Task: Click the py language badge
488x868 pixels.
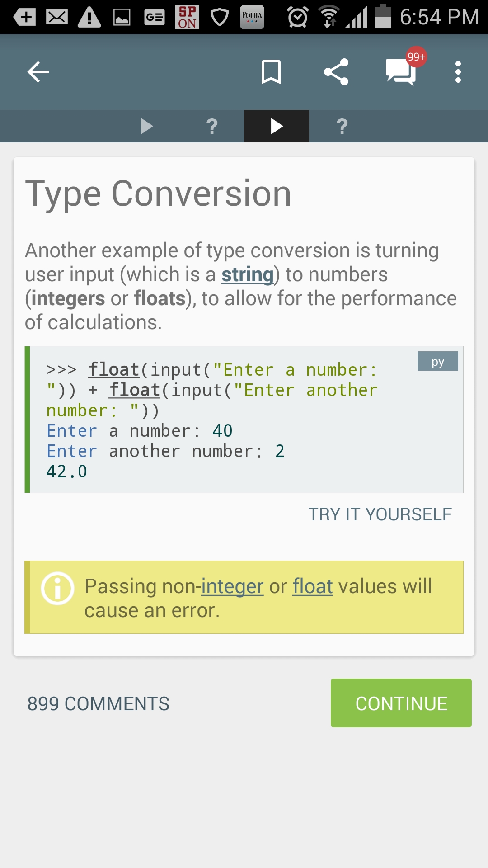Action: 437,361
